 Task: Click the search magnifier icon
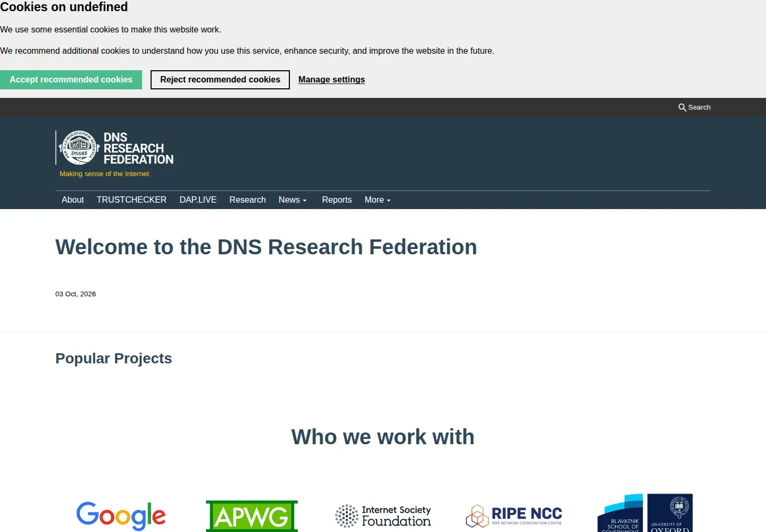click(682, 107)
